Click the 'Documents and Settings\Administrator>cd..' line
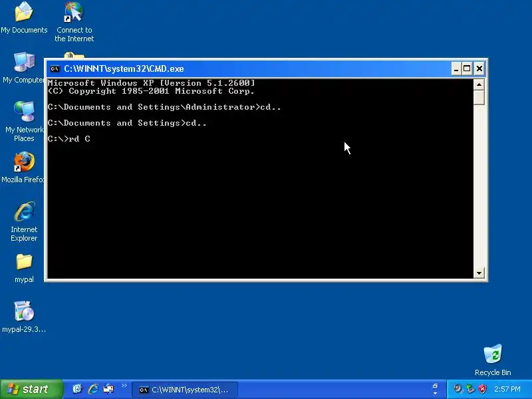532x399 pixels. [x=164, y=107]
